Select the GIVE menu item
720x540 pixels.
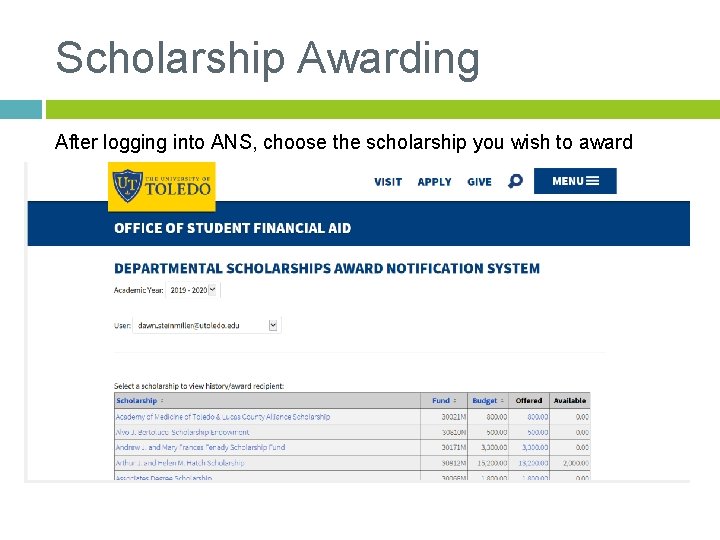tap(479, 182)
